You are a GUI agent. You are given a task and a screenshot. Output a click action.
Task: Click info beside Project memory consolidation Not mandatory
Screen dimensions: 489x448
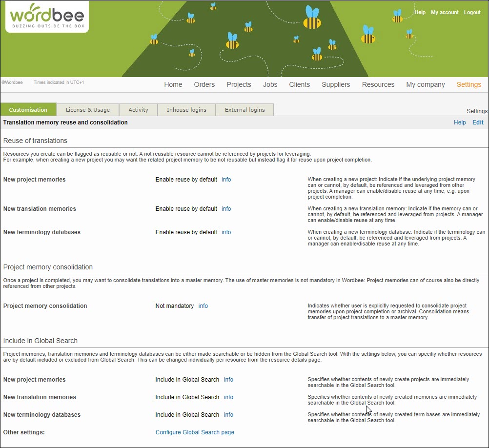tap(203, 306)
